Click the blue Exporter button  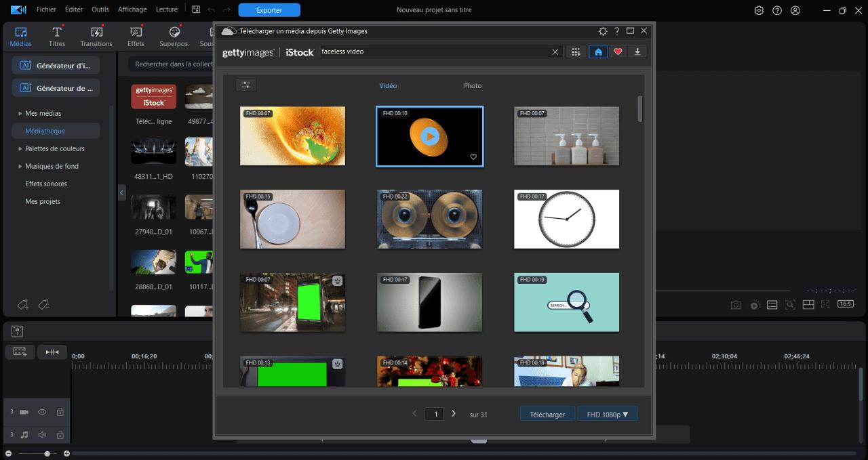tap(269, 10)
